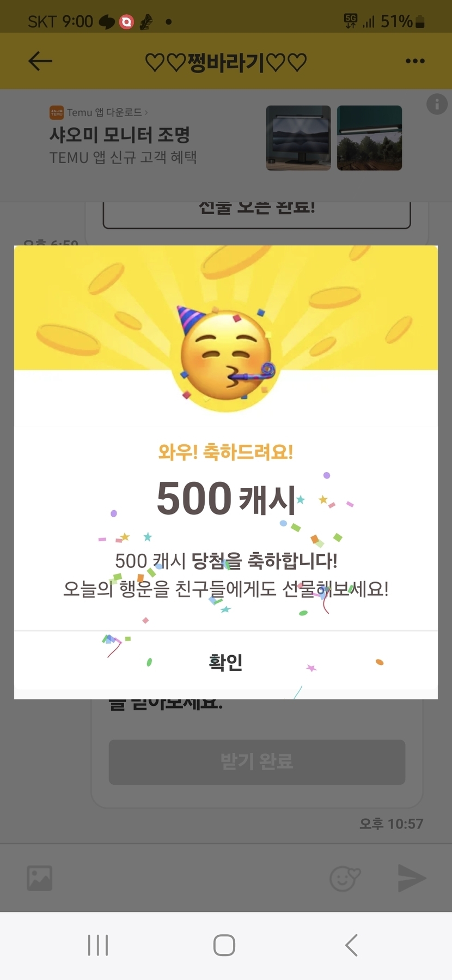This screenshot has height=980, width=452.
Task: Confirm the popup with 확인 button
Action: tap(226, 663)
